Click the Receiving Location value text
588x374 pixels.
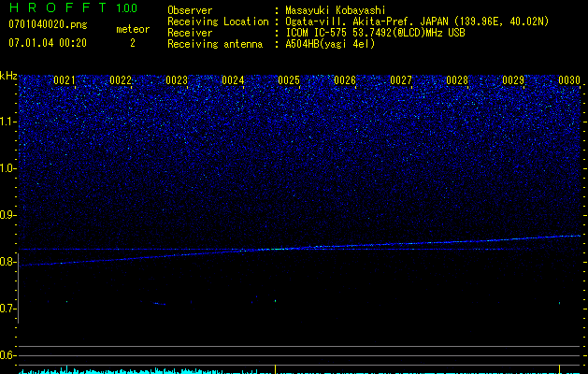point(417,22)
